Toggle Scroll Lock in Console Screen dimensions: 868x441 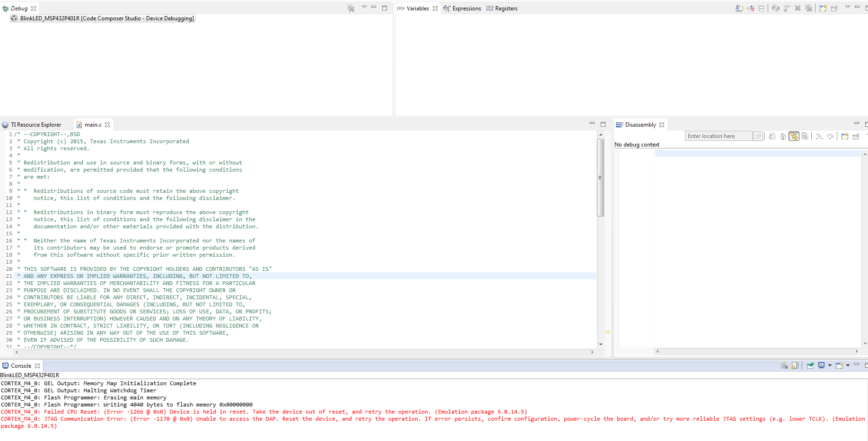coord(795,365)
